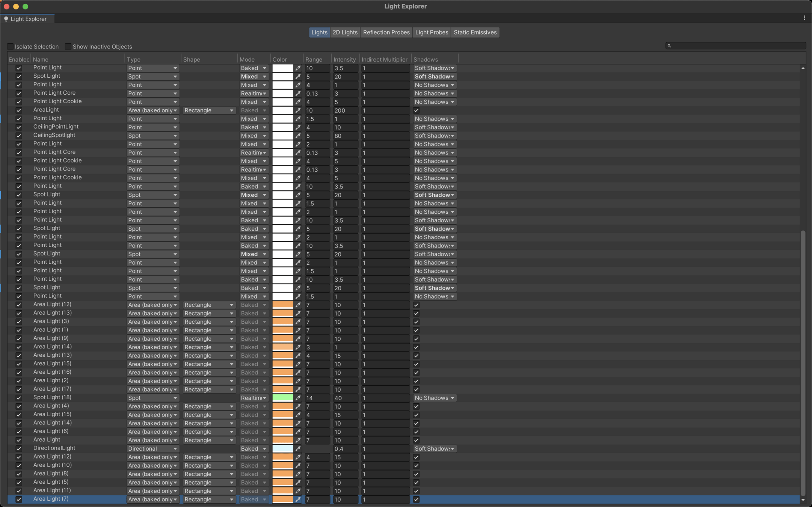Click eyedropper in CeilingPointLight row
The height and width of the screenshot is (507, 812).
pos(298,127)
